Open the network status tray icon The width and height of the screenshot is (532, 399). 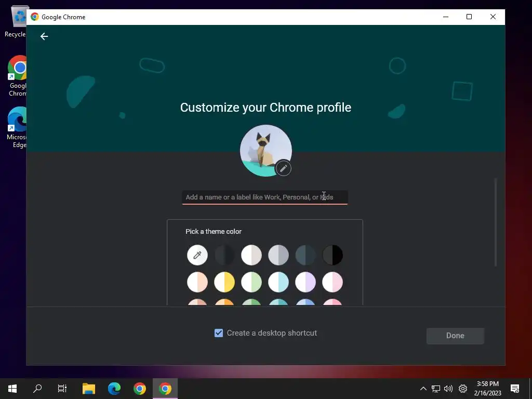[436, 389]
